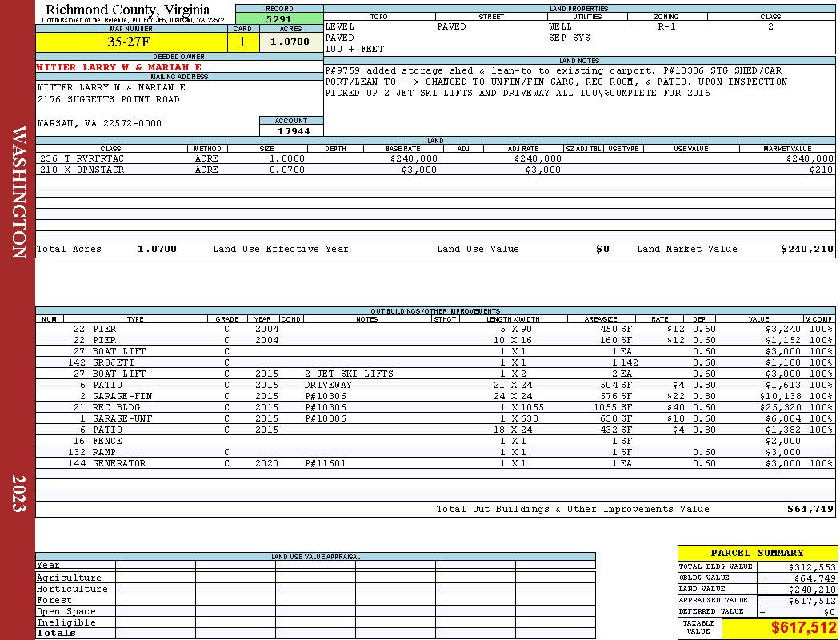The image size is (840, 640).
Task: Select Richmond County, Virginia title
Action: (x=127, y=10)
